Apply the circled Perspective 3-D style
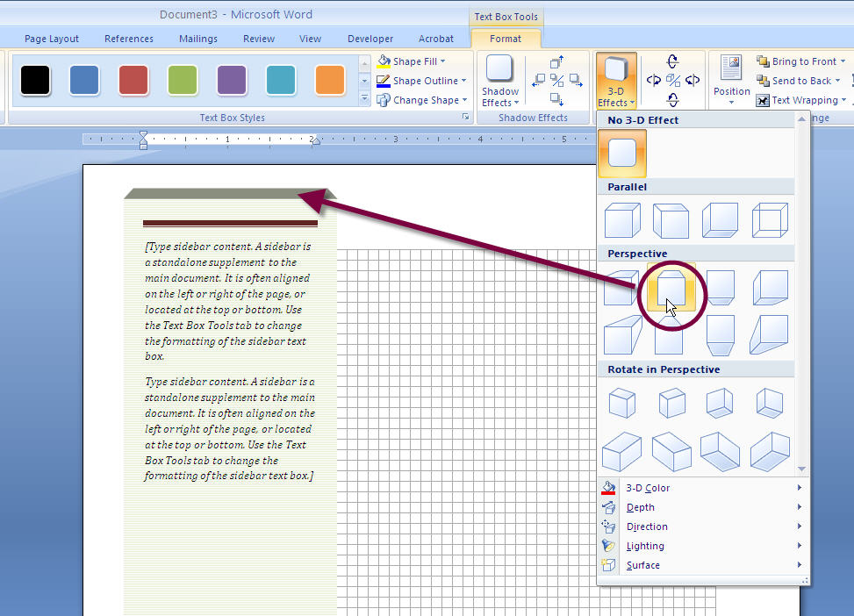The image size is (854, 616). pyautogui.click(x=671, y=287)
